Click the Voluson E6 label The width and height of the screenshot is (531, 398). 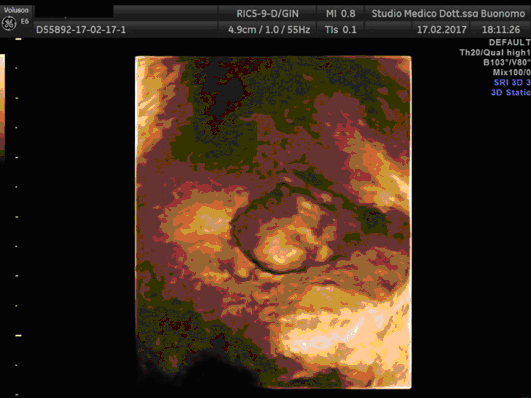(16, 10)
